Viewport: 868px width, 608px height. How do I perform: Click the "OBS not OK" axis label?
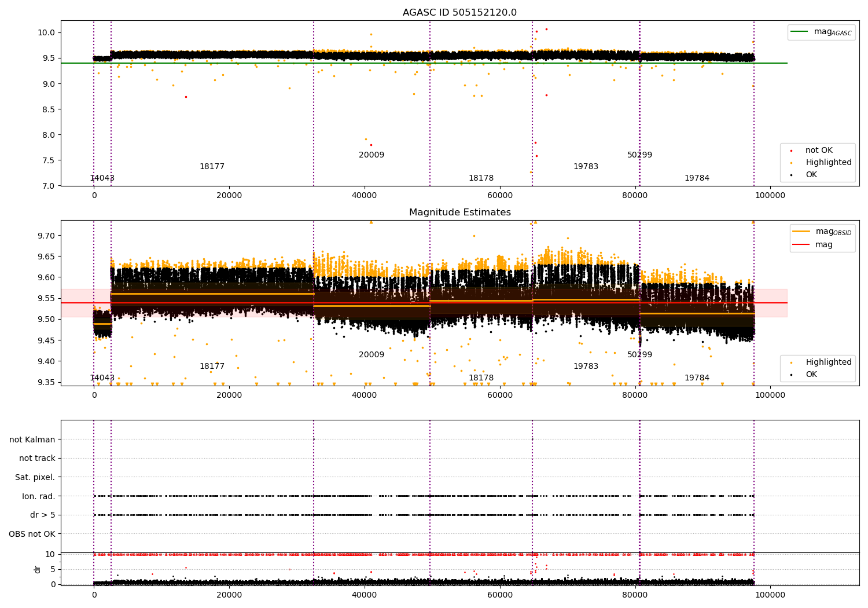pyautogui.click(x=32, y=534)
